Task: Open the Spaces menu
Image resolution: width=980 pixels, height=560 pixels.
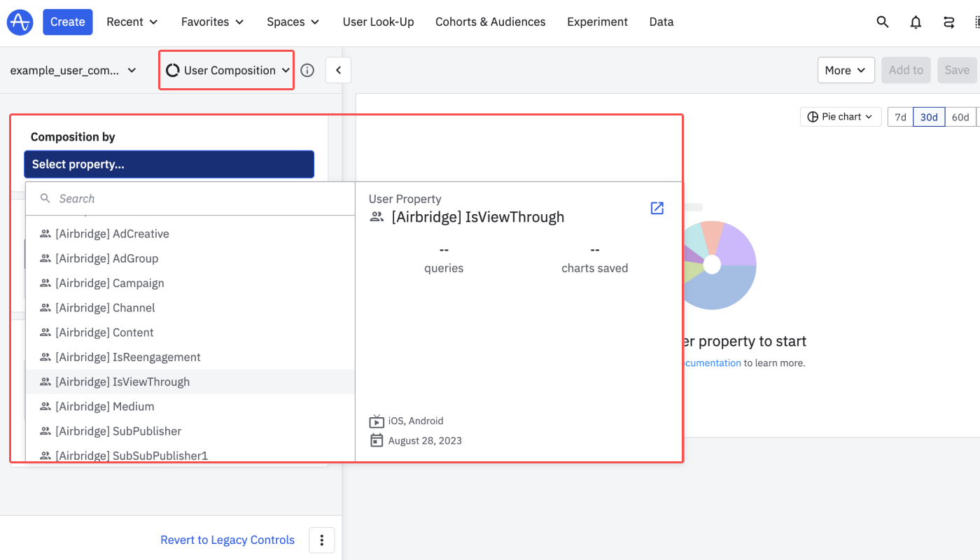Action: 293,22
